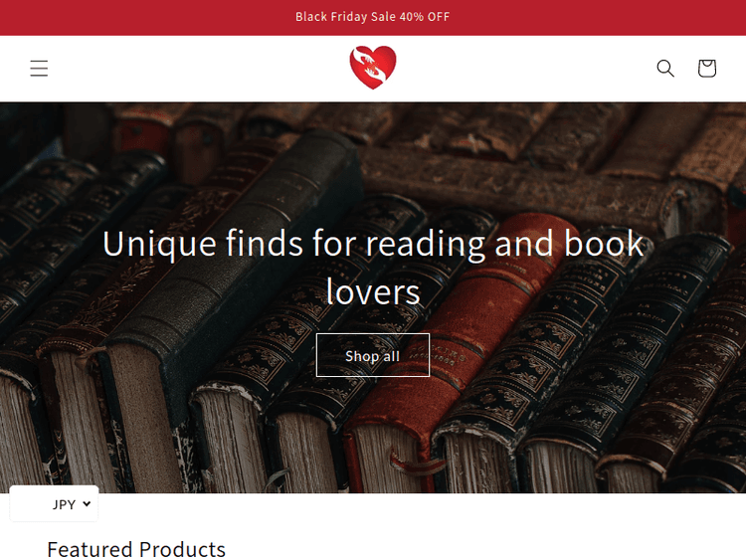Click the Featured Products heading
The height and width of the screenshot is (560, 746).
pos(136,549)
